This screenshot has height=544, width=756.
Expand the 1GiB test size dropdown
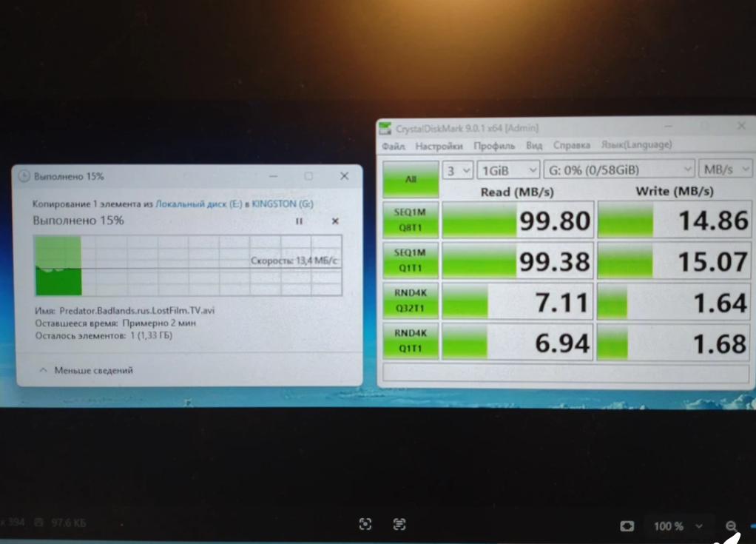click(507, 170)
